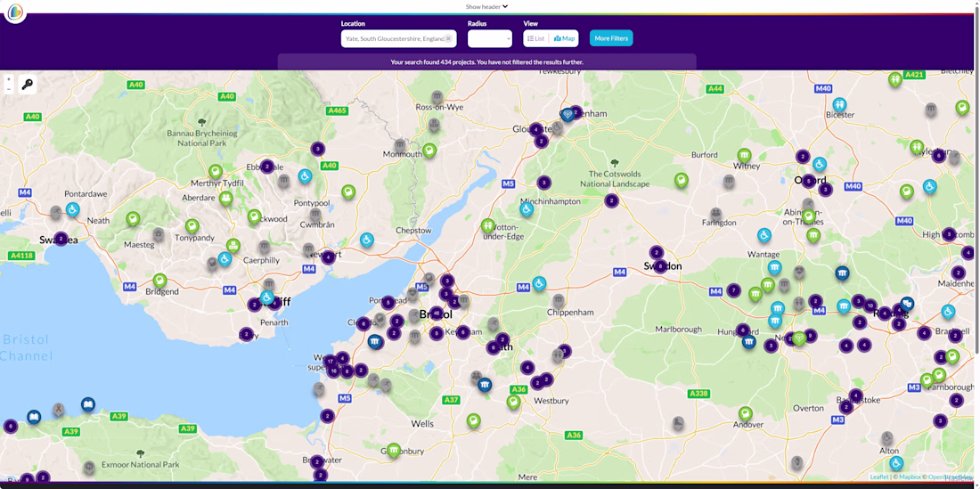Switch to List view
Viewport: 980px width, 489px height.
[x=535, y=38]
